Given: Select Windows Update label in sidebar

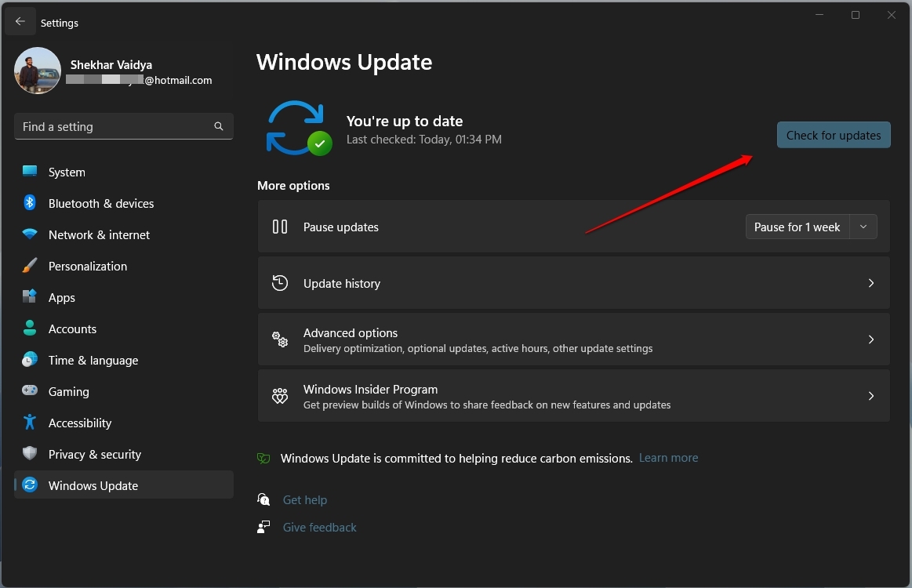Looking at the screenshot, I should [93, 485].
